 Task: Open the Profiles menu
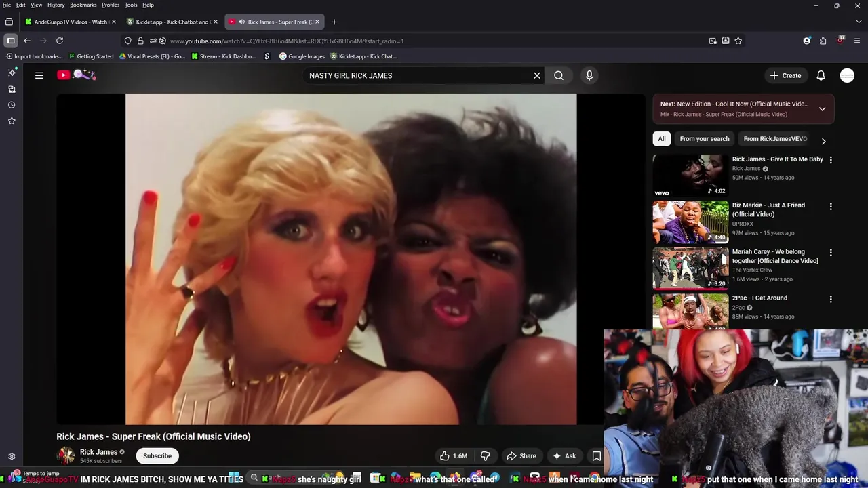click(x=111, y=5)
